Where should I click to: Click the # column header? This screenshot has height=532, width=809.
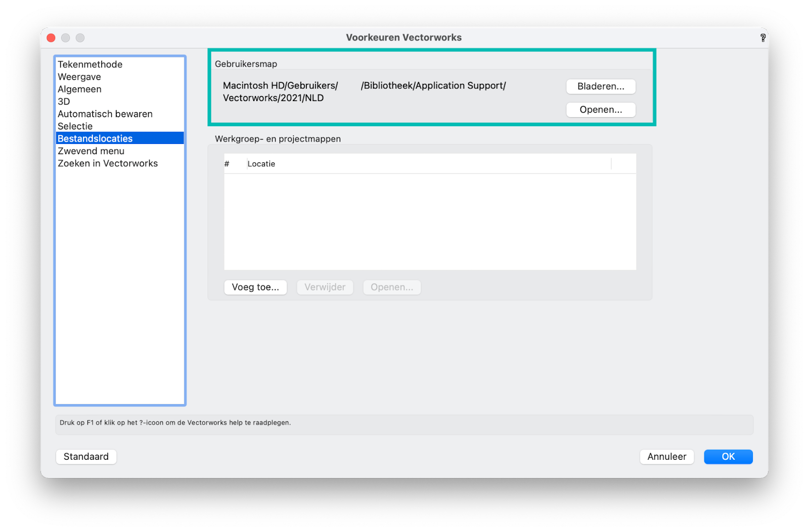click(x=235, y=164)
